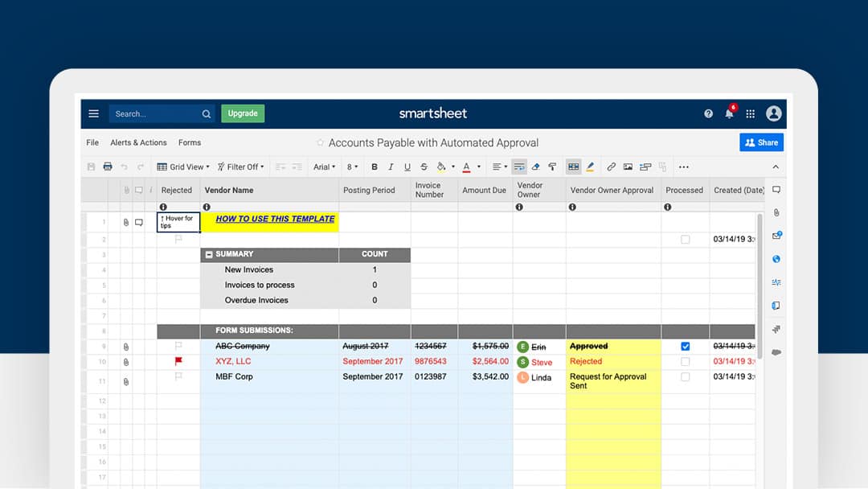Screen dimensions: 868x489
Task: Check Processed box for XYZ, LLC row
Action: (685, 362)
